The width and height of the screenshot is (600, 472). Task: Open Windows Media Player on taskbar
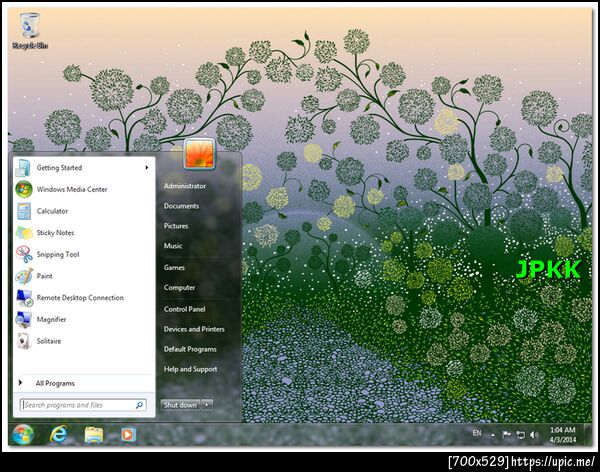click(128, 434)
